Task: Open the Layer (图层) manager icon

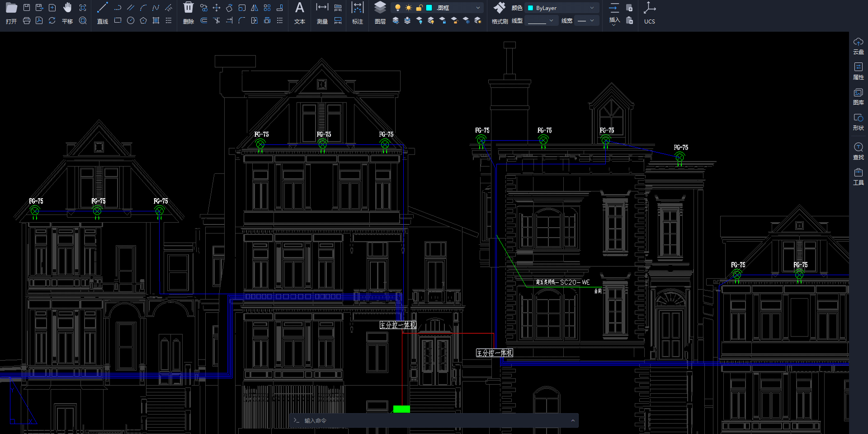Action: click(380, 8)
